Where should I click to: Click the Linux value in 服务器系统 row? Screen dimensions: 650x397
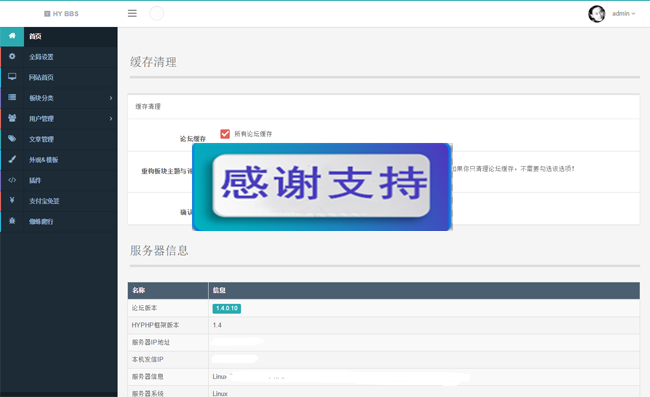pyautogui.click(x=220, y=394)
